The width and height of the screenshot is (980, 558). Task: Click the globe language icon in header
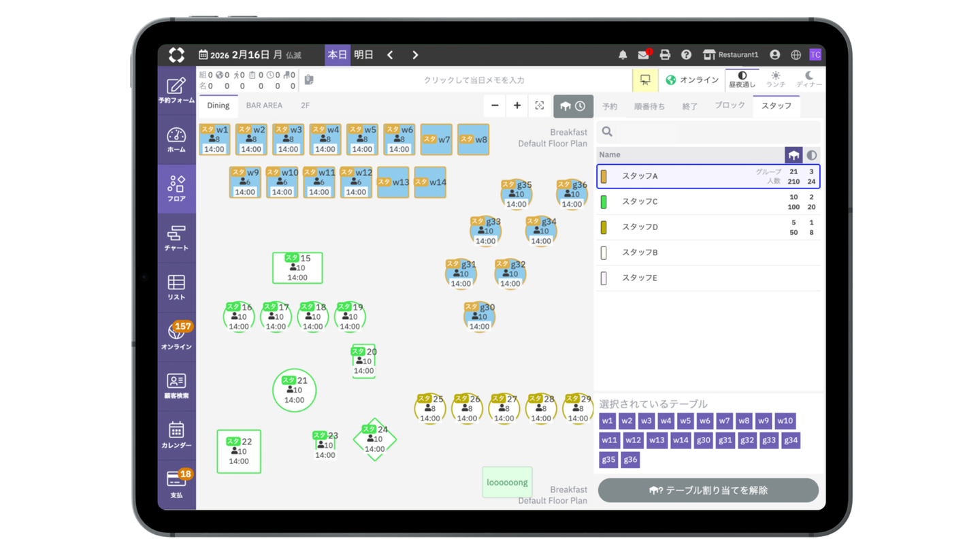point(796,55)
